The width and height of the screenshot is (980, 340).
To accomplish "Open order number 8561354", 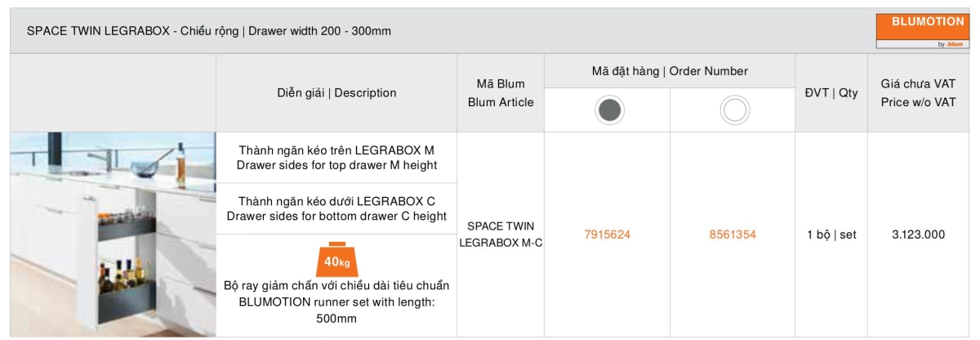I will tap(733, 235).
